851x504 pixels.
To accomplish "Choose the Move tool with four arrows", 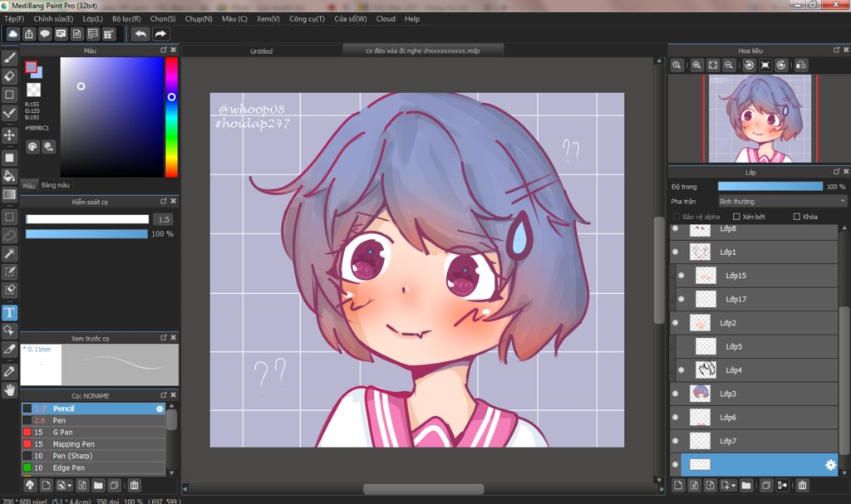I will (9, 135).
